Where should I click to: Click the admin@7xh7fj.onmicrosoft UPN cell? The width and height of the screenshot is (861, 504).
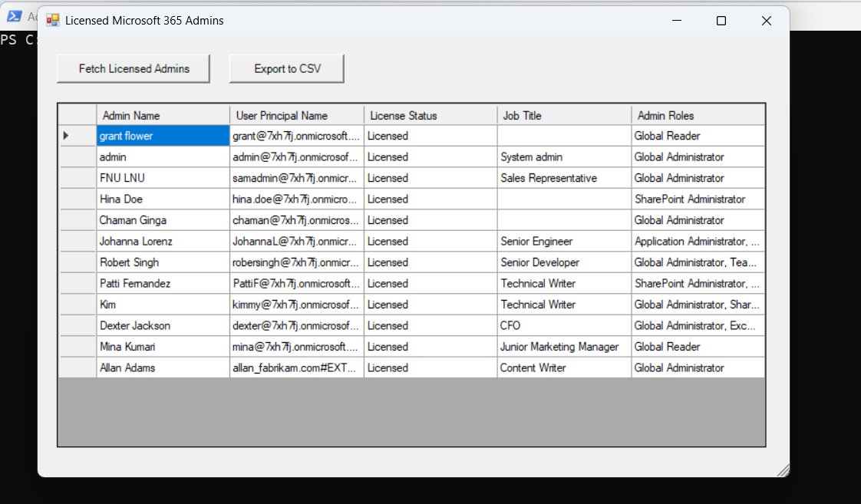296,157
